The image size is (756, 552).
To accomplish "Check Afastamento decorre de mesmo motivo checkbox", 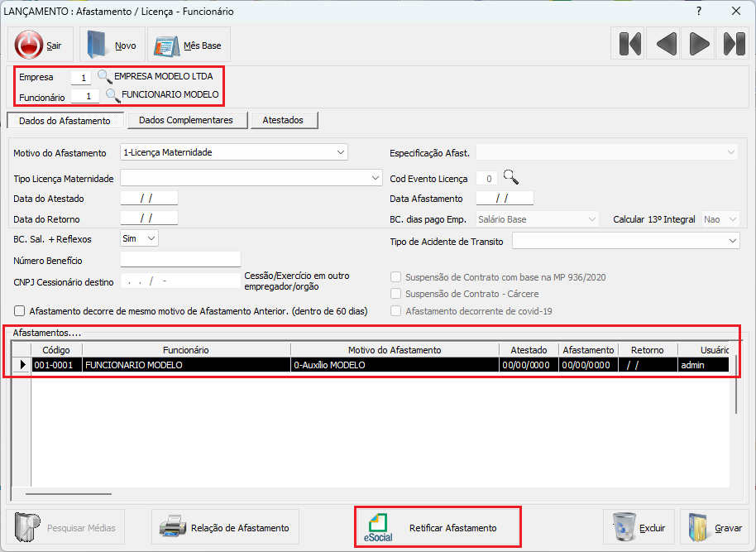I will point(20,311).
